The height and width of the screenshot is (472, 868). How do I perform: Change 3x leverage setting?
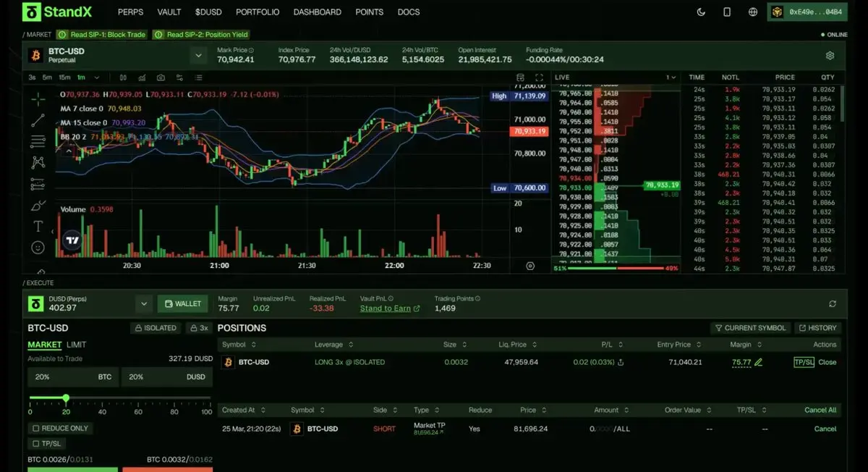tap(199, 328)
